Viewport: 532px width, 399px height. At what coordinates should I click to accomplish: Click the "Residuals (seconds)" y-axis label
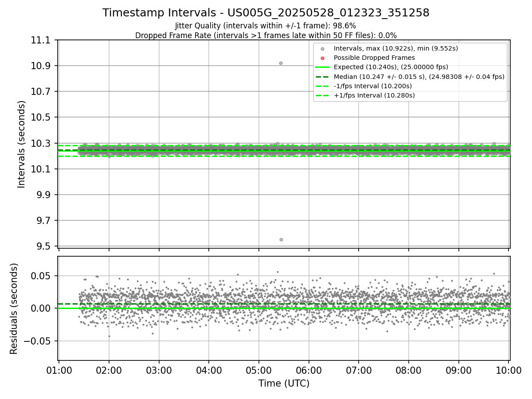point(14,309)
